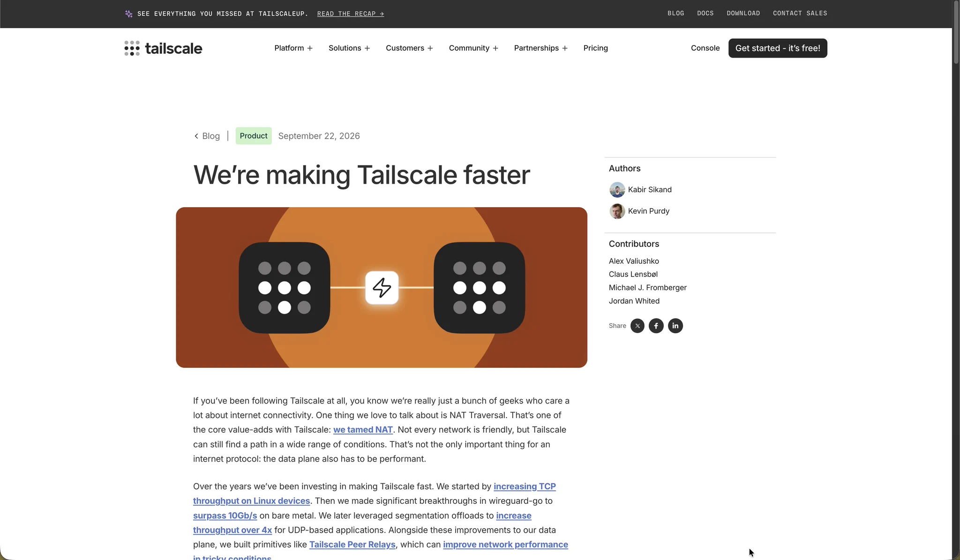Share the post on X

coord(637,326)
